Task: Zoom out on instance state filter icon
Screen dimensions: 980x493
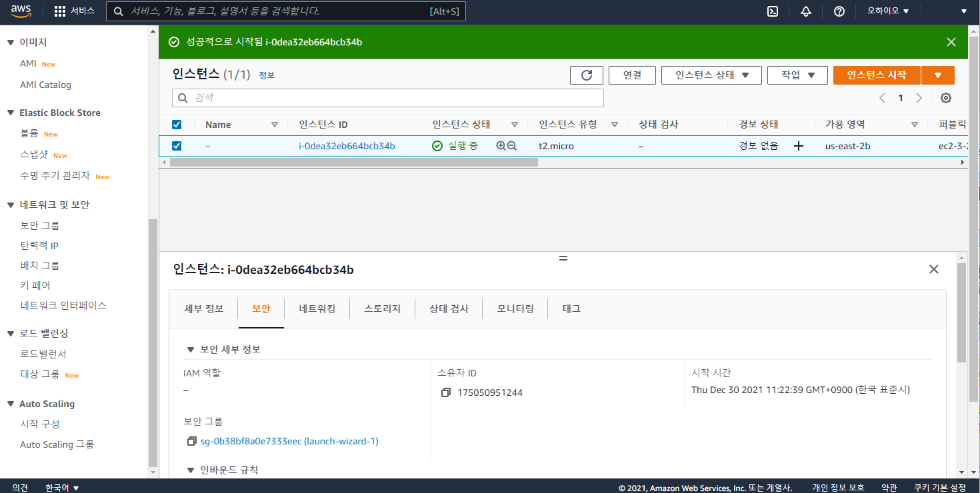Action: point(512,146)
